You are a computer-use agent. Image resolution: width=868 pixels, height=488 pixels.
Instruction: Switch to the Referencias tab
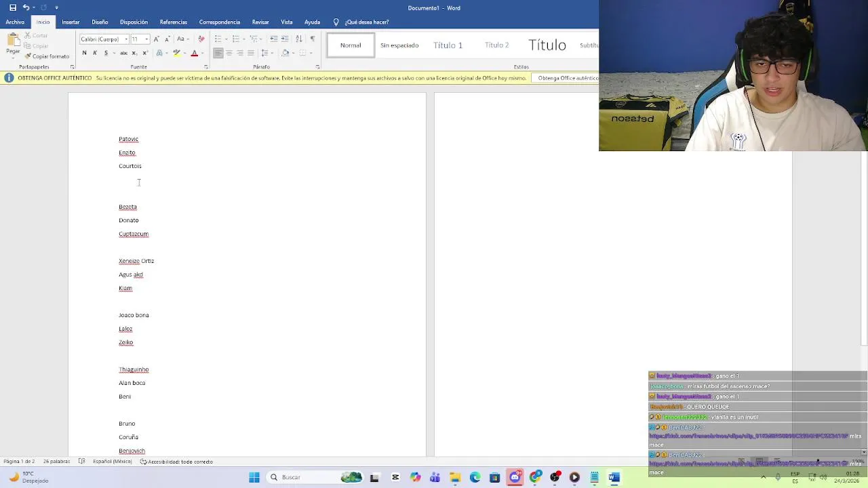[x=174, y=22]
